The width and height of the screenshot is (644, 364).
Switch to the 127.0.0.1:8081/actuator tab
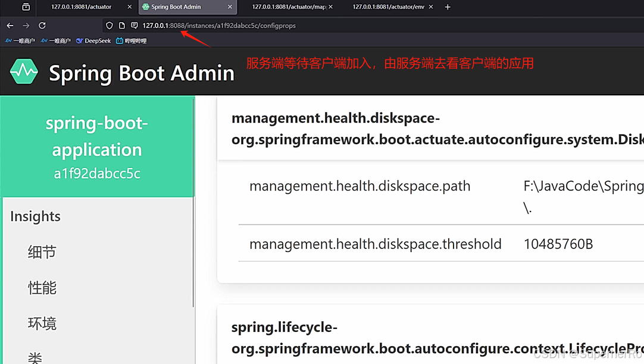82,7
